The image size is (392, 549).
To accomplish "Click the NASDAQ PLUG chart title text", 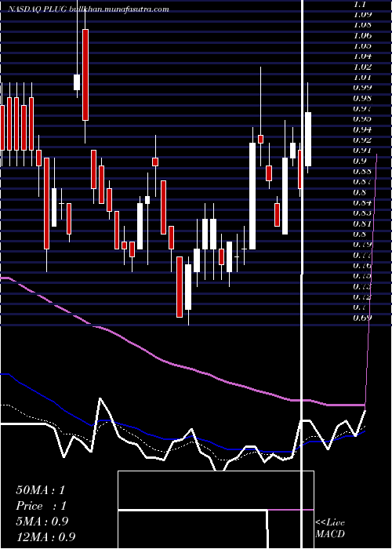I will tap(89, 9).
